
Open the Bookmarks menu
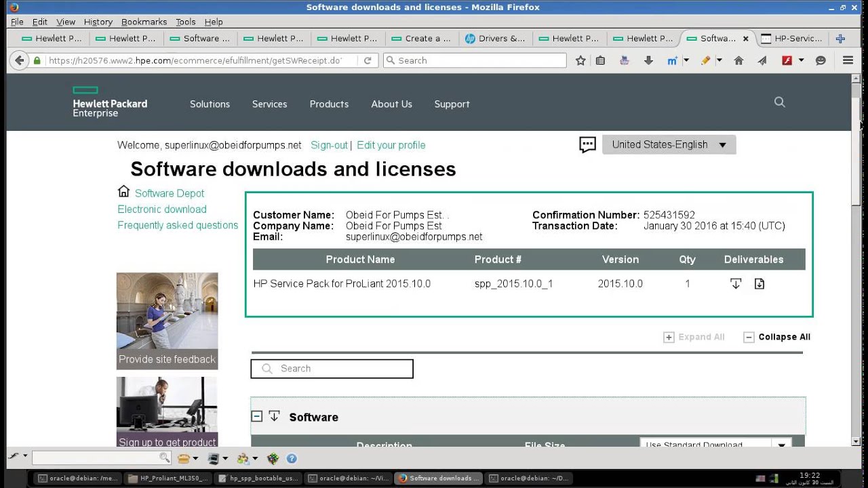pyautogui.click(x=144, y=22)
